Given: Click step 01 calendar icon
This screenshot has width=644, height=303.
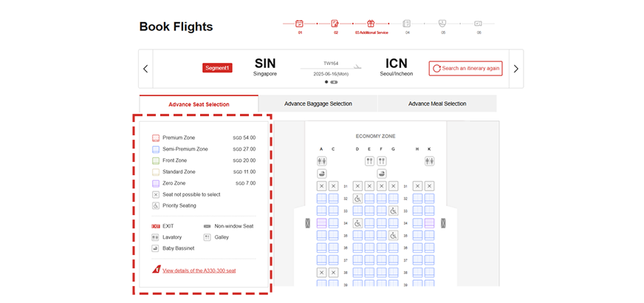Looking at the screenshot, I should tap(299, 24).
